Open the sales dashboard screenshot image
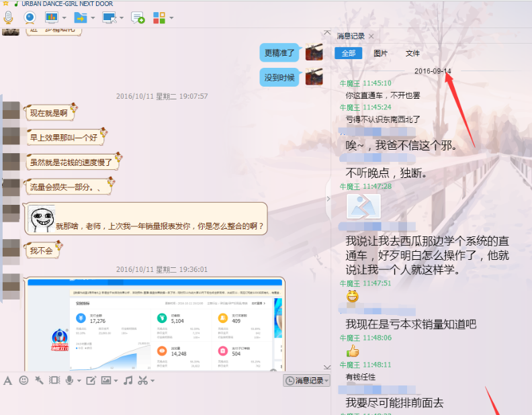Viewport: 532px width, 415px height. tap(154, 324)
